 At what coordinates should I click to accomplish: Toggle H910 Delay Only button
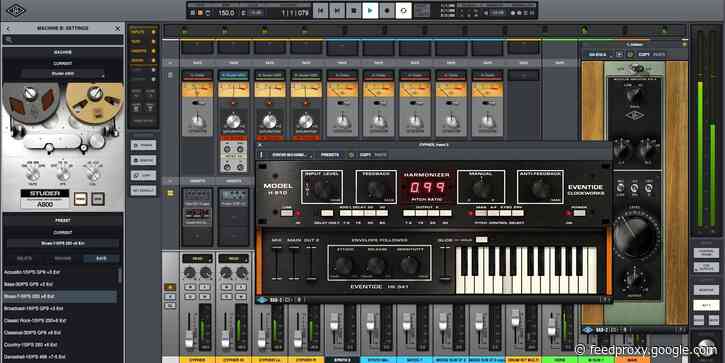coord(327,213)
